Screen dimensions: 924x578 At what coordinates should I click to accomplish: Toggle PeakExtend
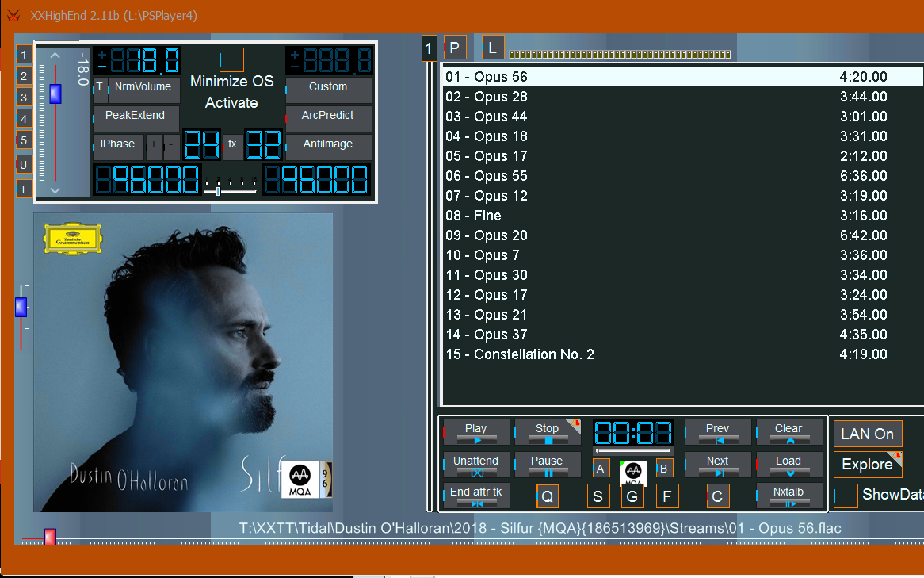(x=136, y=118)
